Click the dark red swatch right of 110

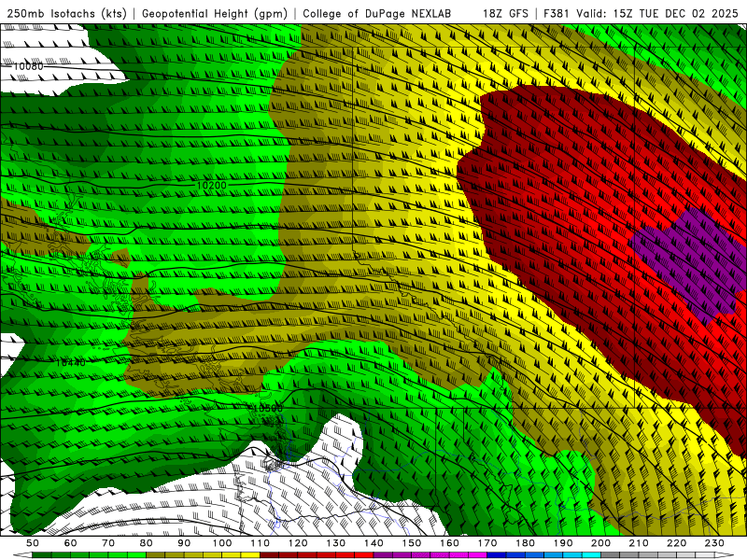[269, 555]
